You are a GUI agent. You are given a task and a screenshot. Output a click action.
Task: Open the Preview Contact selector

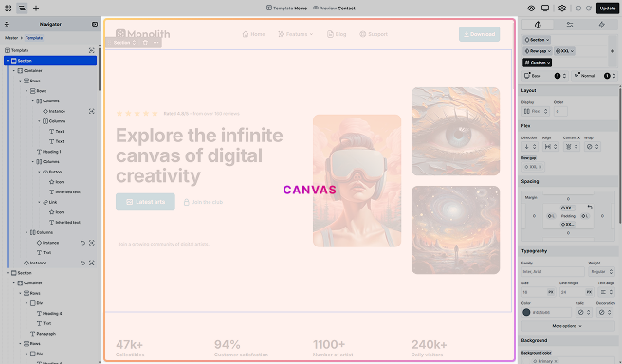pos(334,8)
